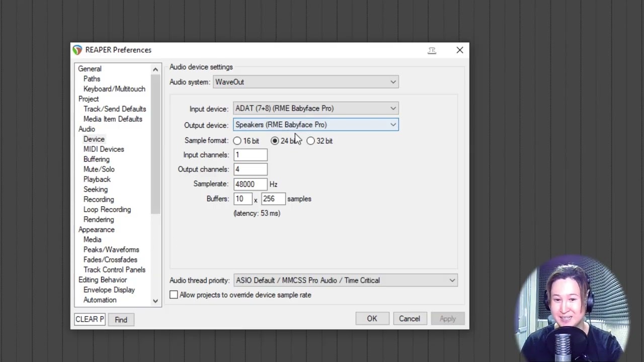This screenshot has width=644, height=362.
Task: Click the Output channels field
Action: coord(251,169)
